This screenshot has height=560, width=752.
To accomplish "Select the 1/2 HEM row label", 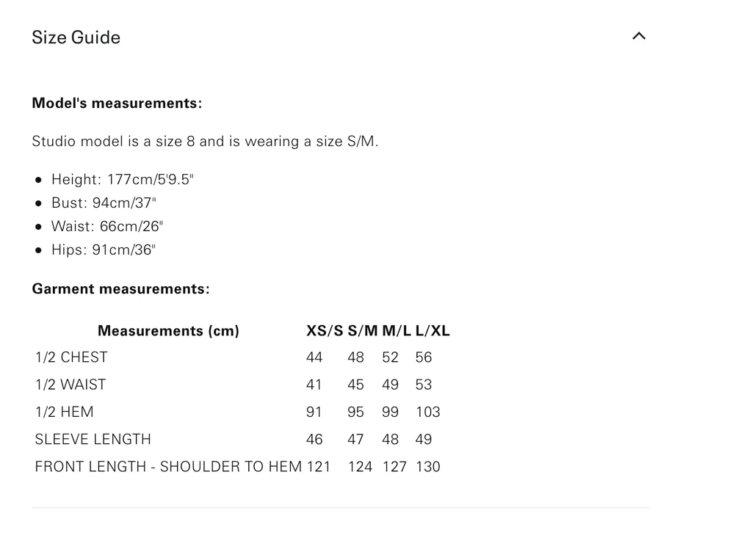I will (65, 412).
